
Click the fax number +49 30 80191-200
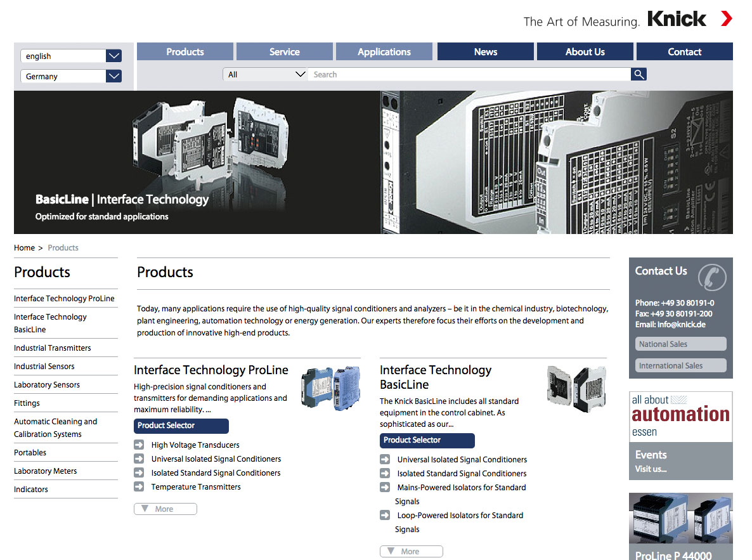tap(682, 314)
